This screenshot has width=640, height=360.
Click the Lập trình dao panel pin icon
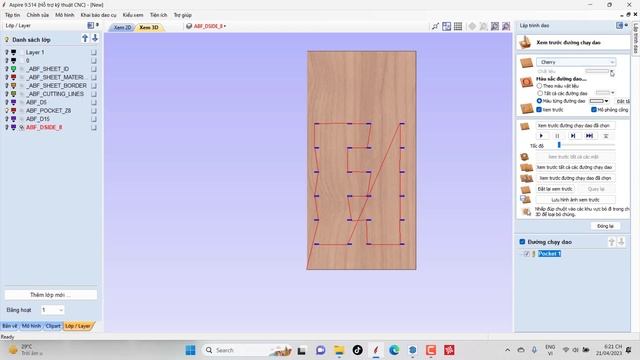click(626, 25)
